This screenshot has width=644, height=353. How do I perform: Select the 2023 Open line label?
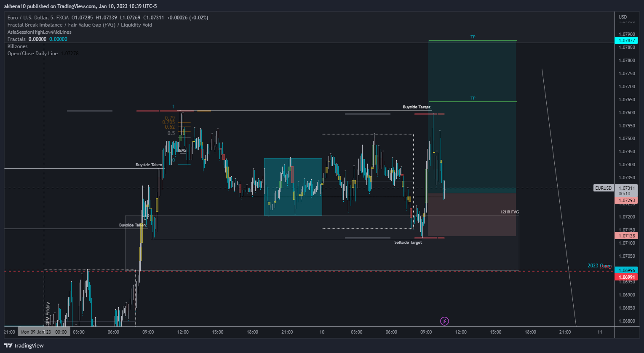(x=599, y=266)
